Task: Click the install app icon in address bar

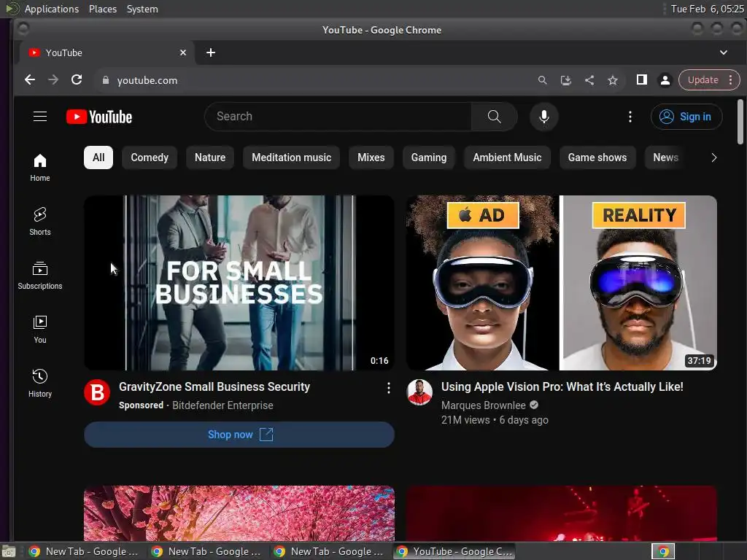Action: pos(566,80)
